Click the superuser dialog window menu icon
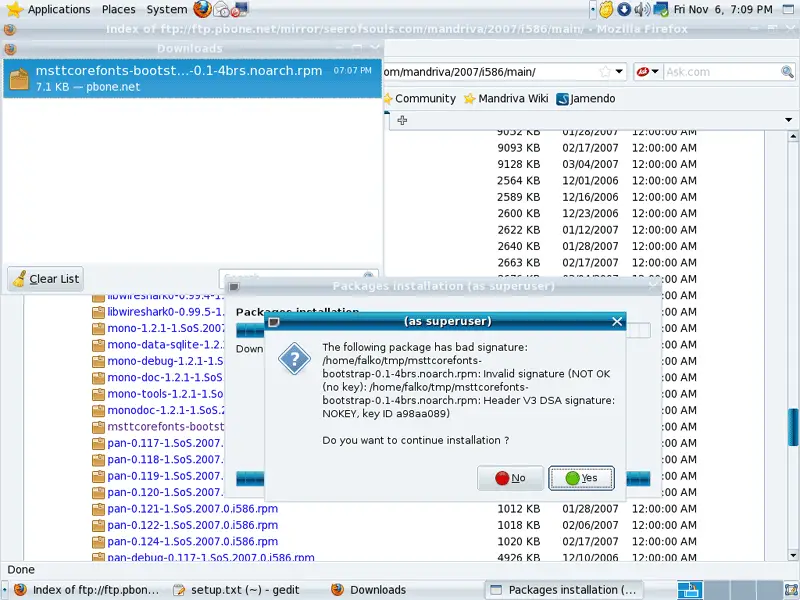The height and width of the screenshot is (600, 800). pyautogui.click(x=274, y=322)
